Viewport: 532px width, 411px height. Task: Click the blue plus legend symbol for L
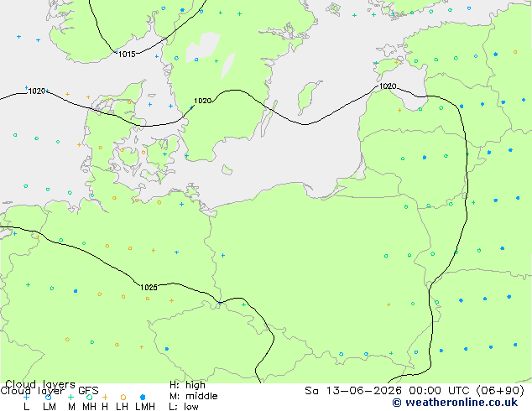[x=26, y=397]
